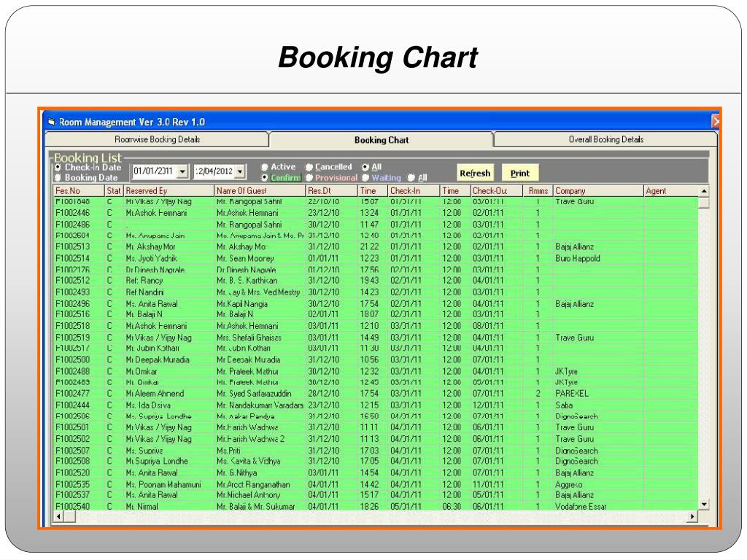
Task: Select reserved by Mr Deepak Muradia
Action: tap(158, 360)
